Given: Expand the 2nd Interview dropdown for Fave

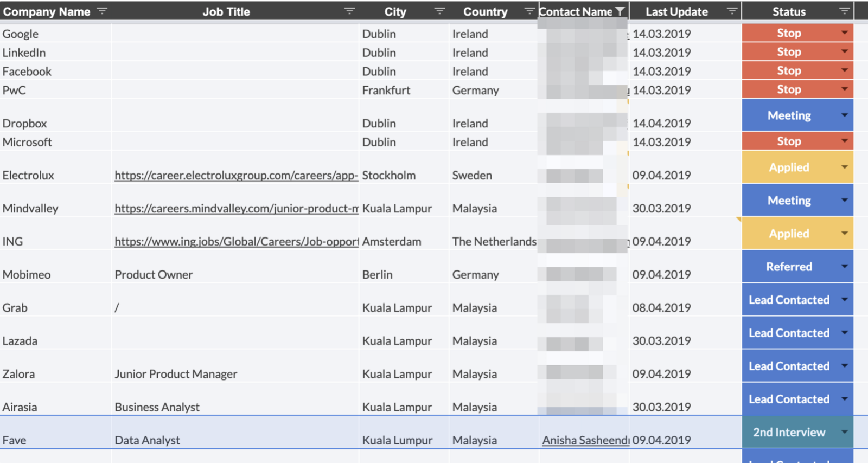Looking at the screenshot, I should click(844, 432).
